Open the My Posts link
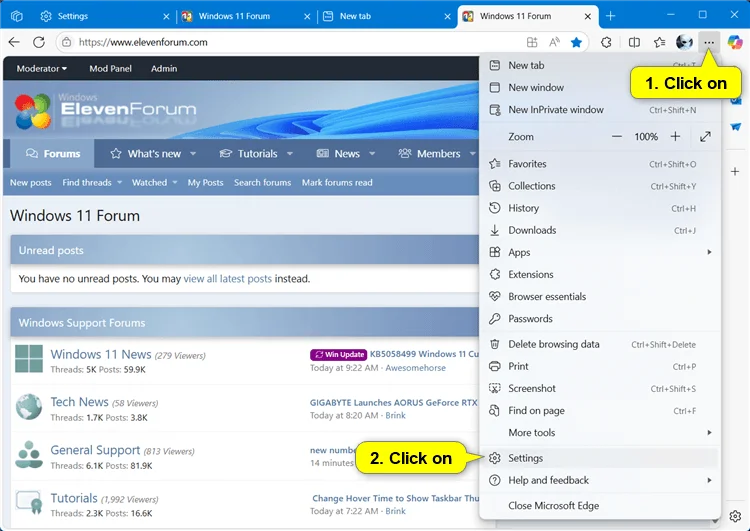 (x=205, y=183)
